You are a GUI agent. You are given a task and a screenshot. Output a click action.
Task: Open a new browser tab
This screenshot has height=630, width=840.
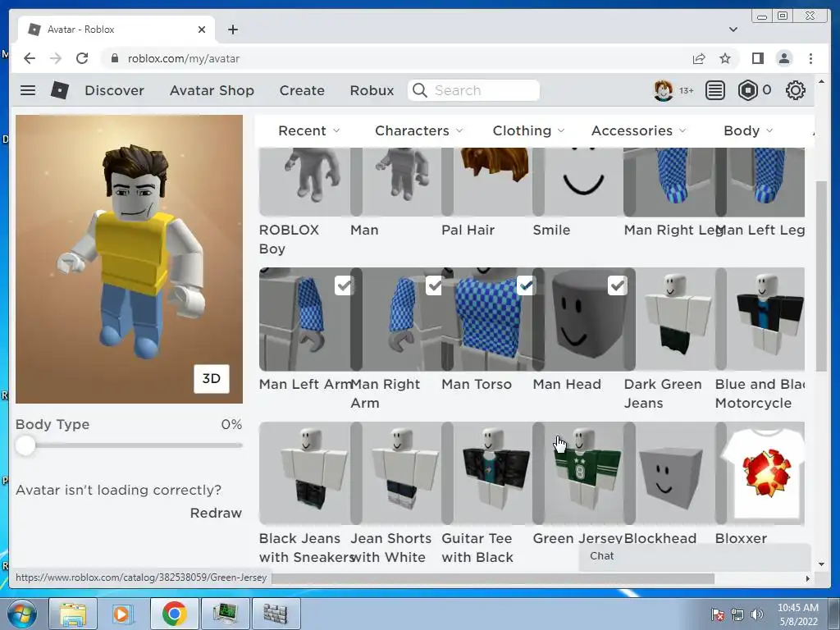[232, 30]
